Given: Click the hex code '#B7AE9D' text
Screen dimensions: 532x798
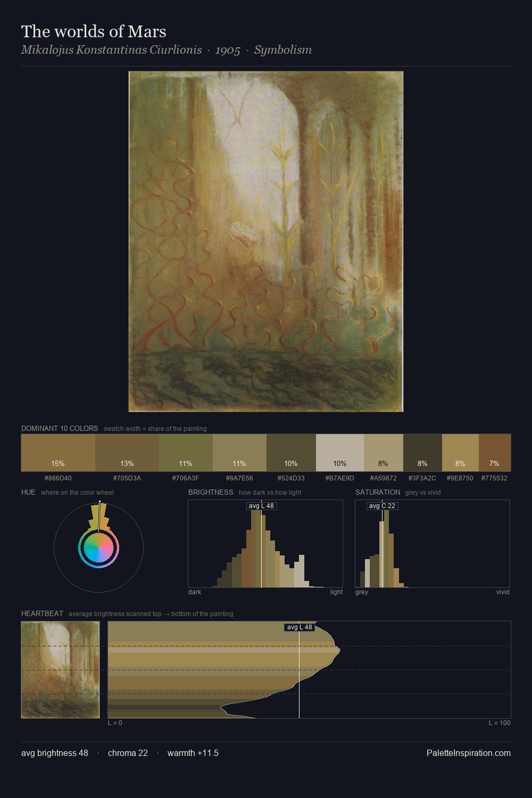Looking at the screenshot, I should (340, 478).
